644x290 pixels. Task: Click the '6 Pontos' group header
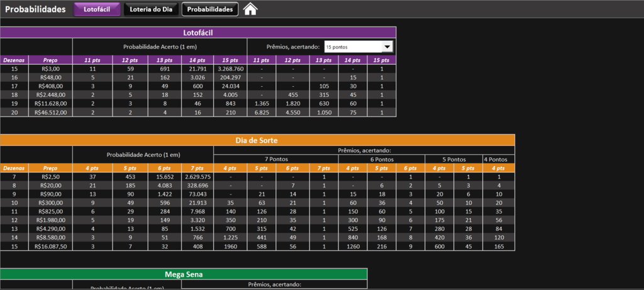point(382,159)
